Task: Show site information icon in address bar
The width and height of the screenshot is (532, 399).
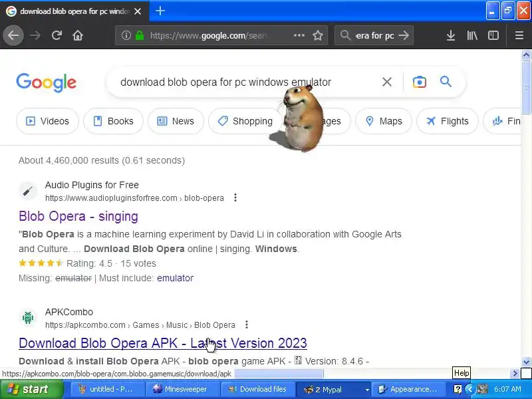Action: [x=126, y=35]
